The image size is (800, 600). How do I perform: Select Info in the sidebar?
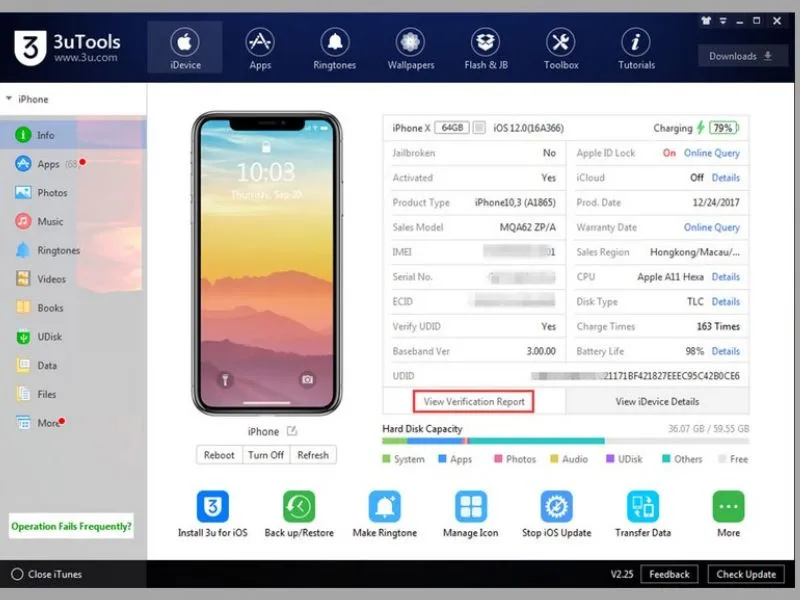pyautogui.click(x=73, y=135)
